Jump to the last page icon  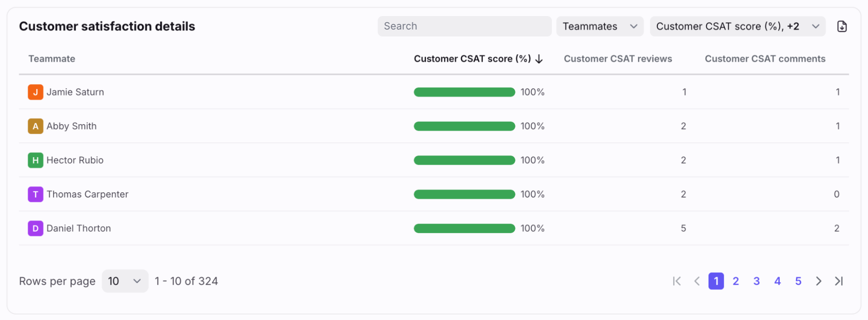839,281
